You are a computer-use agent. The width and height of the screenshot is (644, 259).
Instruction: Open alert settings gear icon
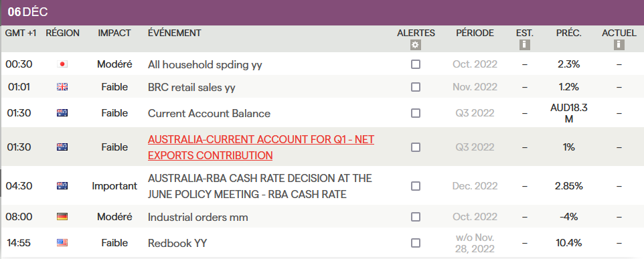[416, 45]
